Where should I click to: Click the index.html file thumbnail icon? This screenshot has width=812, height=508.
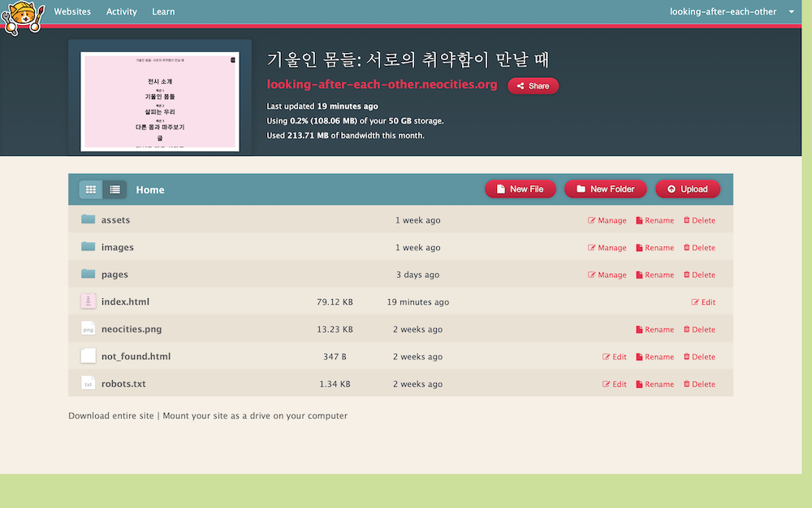pyautogui.click(x=88, y=302)
